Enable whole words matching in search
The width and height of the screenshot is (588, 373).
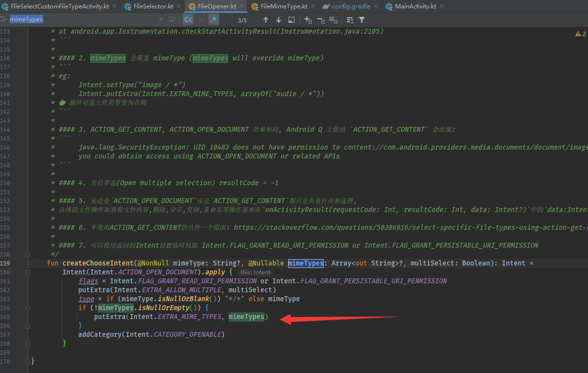(200, 20)
